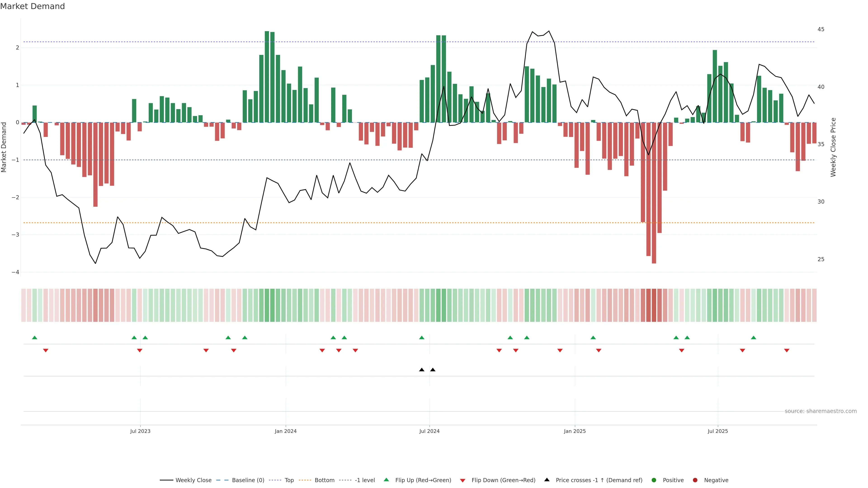
Task: Click the red Negative legend dot
Action: (695, 480)
